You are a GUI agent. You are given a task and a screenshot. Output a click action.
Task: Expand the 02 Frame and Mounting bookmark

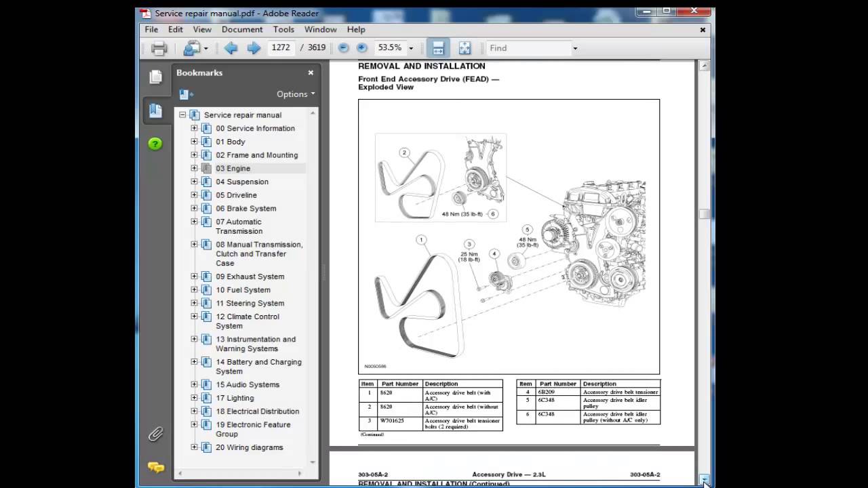click(x=194, y=155)
